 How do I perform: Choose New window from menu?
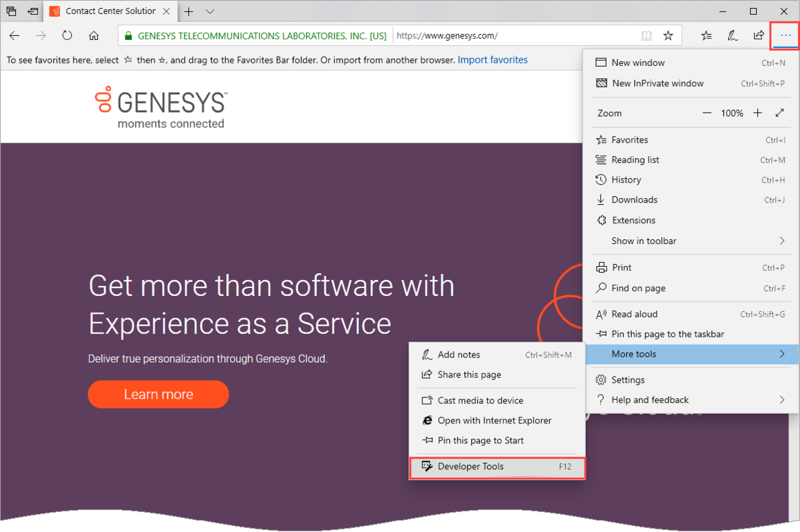tap(691, 63)
